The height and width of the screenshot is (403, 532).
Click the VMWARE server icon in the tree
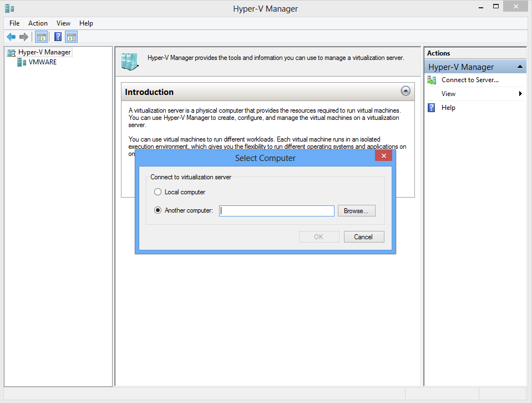(22, 62)
